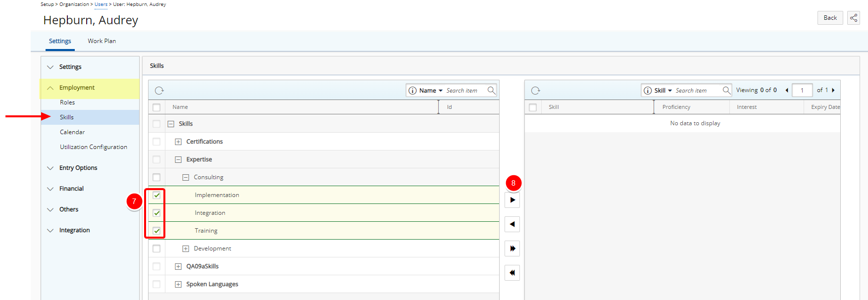
Task: Click the magnifier icon in the Name search box
Action: click(x=491, y=90)
